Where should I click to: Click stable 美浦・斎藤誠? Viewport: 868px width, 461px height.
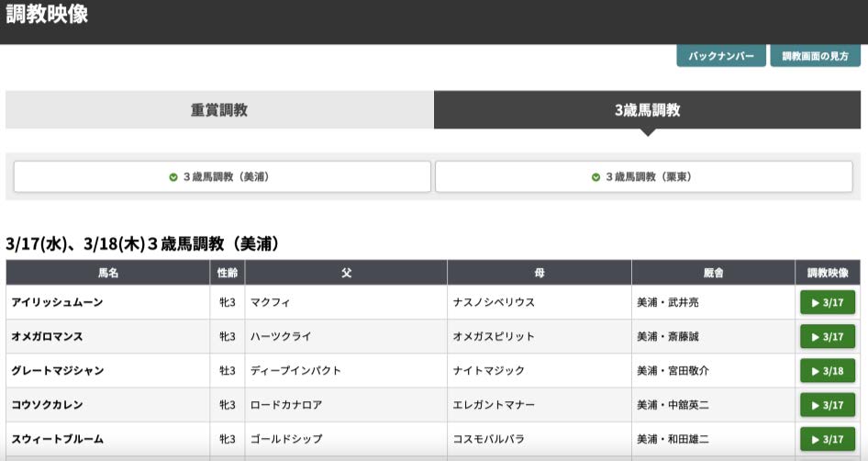(x=668, y=337)
